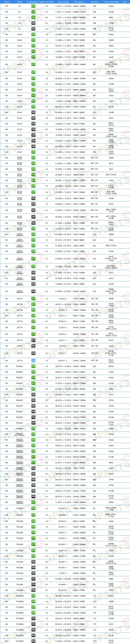The height and width of the screenshot is (644, 130).
Task: Select the PASSAT ALLTRACK model cell
Action: tap(20, 434)
